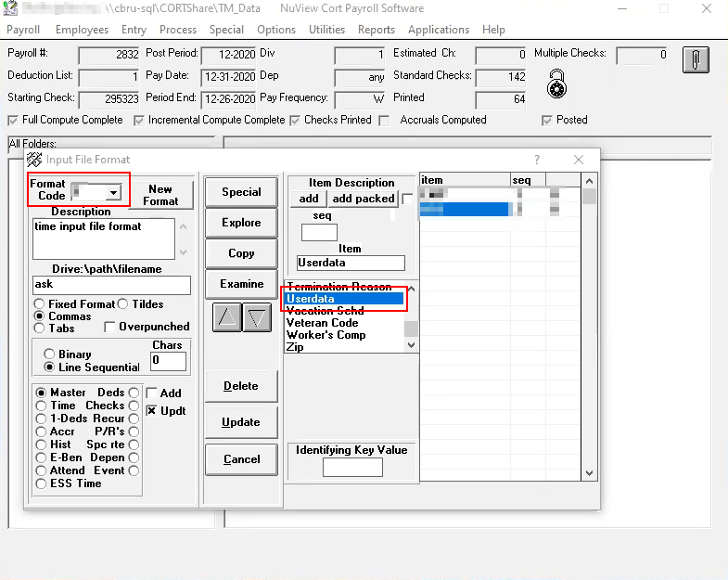Open the Reports menu
The image size is (728, 580).
[377, 30]
